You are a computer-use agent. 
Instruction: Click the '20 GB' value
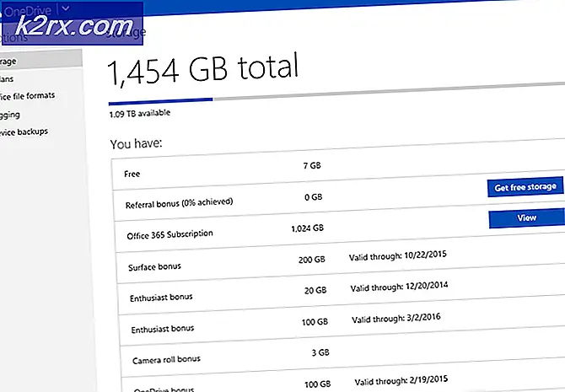315,290
